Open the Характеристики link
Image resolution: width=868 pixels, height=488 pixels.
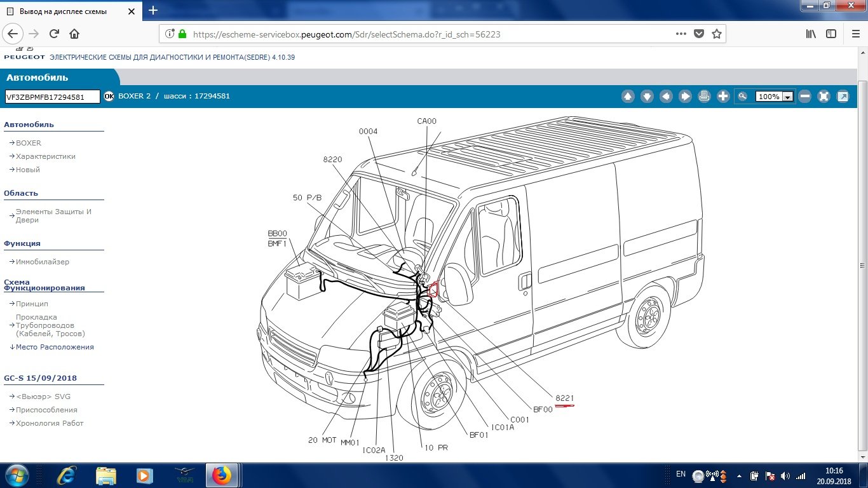point(45,156)
